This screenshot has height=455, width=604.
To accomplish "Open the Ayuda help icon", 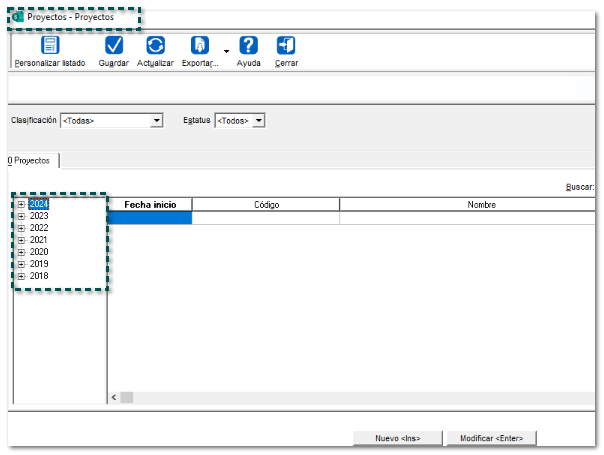I will tap(249, 45).
